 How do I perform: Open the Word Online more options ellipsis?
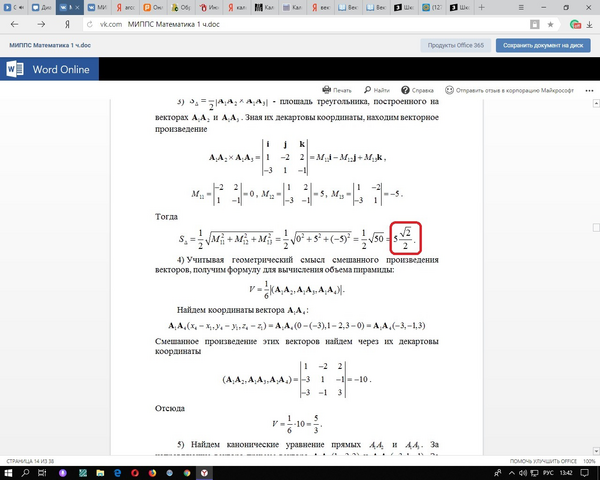pyautogui.click(x=589, y=91)
